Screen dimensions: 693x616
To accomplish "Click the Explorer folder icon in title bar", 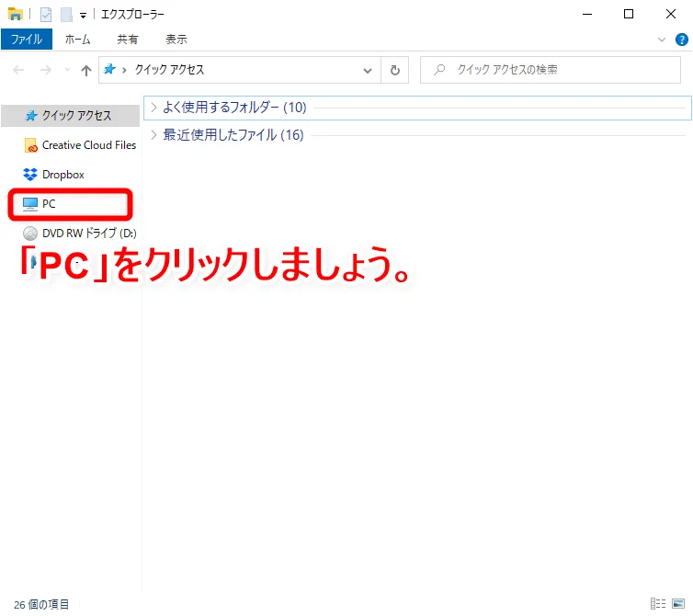I will [16, 14].
